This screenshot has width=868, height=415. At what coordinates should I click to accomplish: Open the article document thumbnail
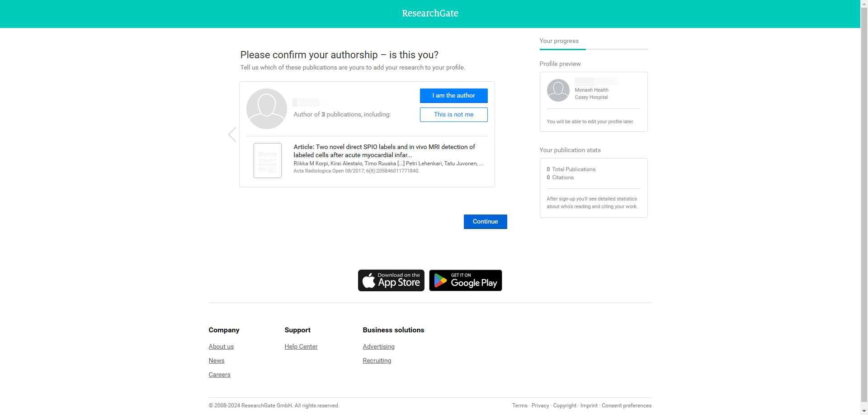click(x=268, y=160)
